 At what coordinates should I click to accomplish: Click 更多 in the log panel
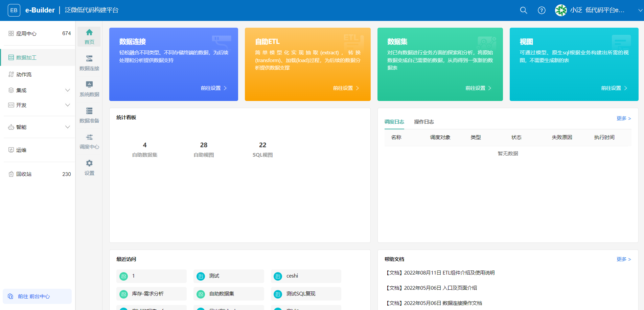pos(624,118)
